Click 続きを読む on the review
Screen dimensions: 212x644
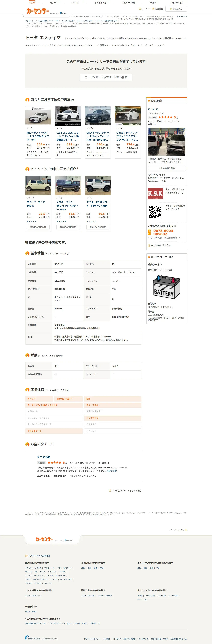coord(112,471)
